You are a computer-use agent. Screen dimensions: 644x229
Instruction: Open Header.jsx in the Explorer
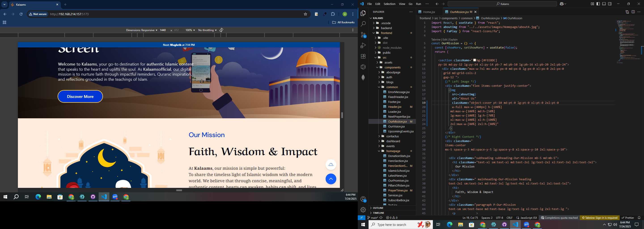click(395, 107)
